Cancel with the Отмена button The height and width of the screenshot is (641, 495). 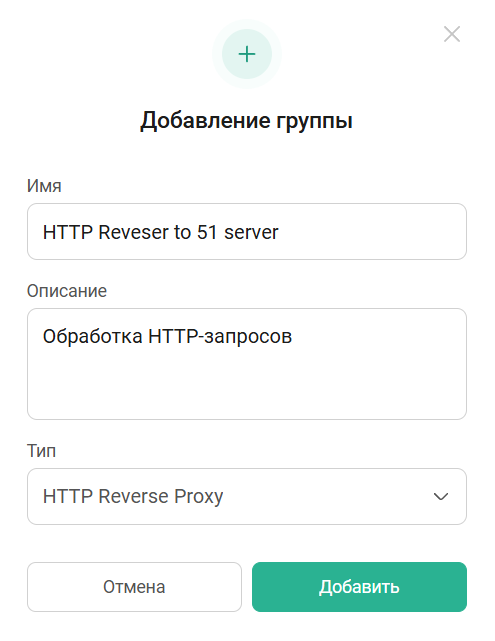134,587
